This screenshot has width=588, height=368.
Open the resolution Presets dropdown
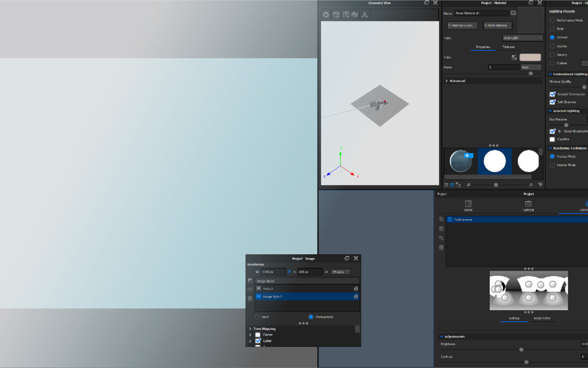[340, 272]
